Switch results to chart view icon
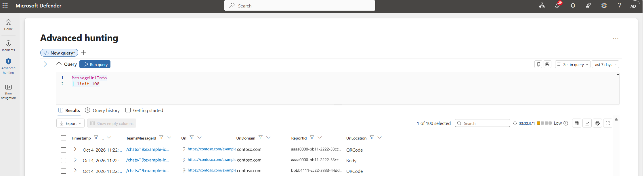The width and height of the screenshot is (644, 176). [x=587, y=123]
